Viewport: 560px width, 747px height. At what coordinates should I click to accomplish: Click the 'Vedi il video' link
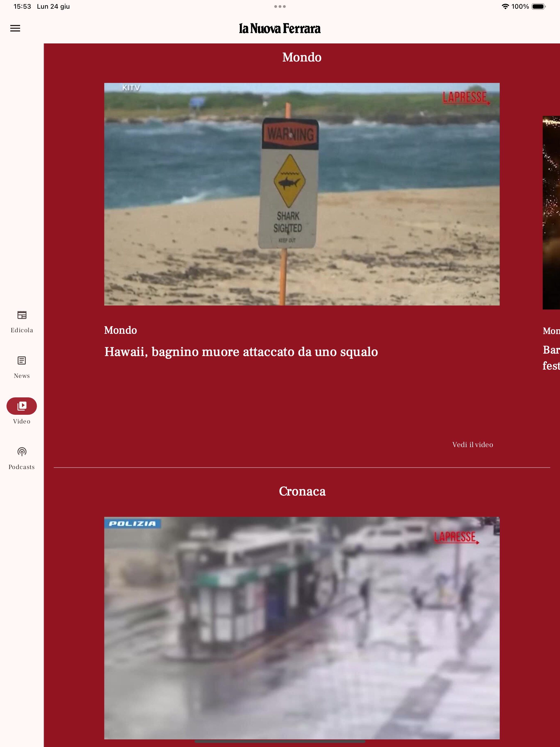pyautogui.click(x=473, y=445)
